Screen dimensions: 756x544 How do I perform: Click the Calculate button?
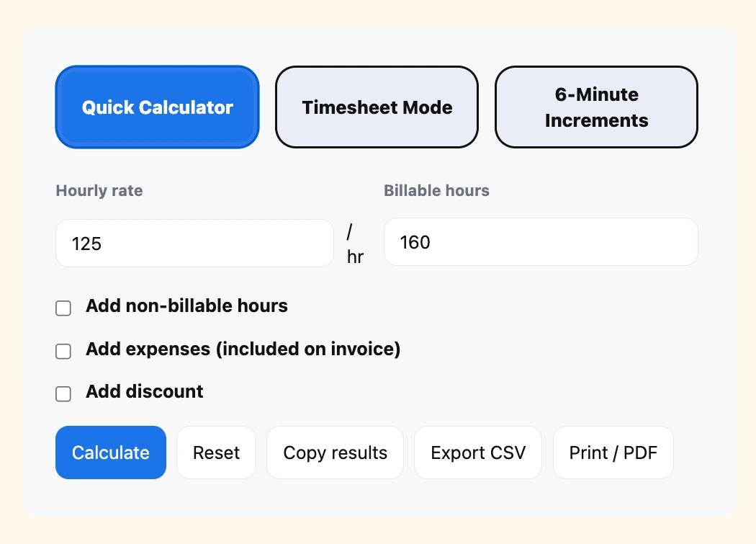click(x=110, y=452)
